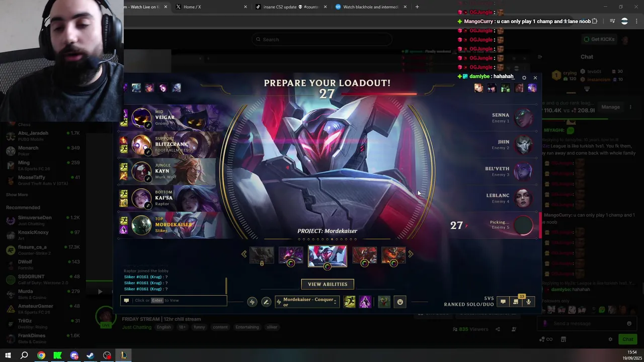Switch to the Watch blackhole browser tab
The image size is (644, 362).
370,7
